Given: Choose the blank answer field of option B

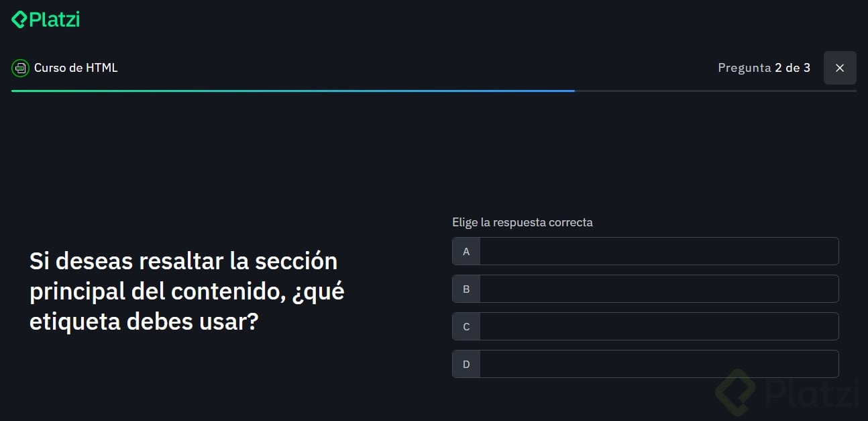Looking at the screenshot, I should (659, 289).
